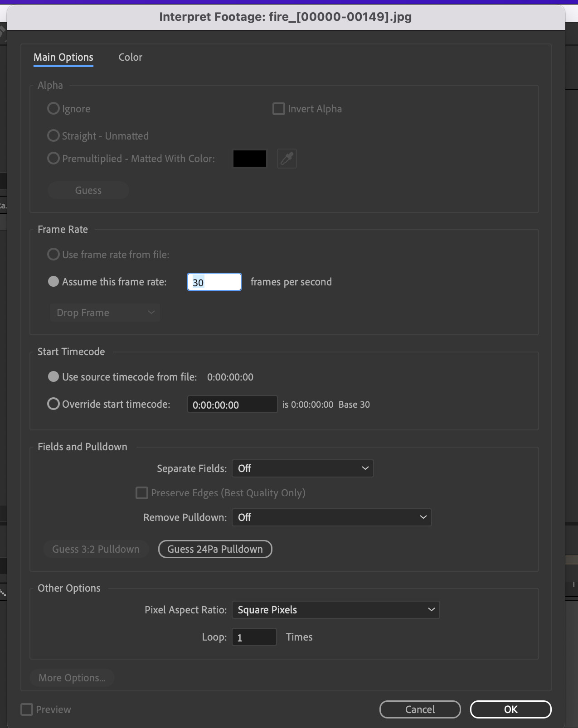Confirm the dialog with OK
This screenshot has width=578, height=728.
coord(510,709)
